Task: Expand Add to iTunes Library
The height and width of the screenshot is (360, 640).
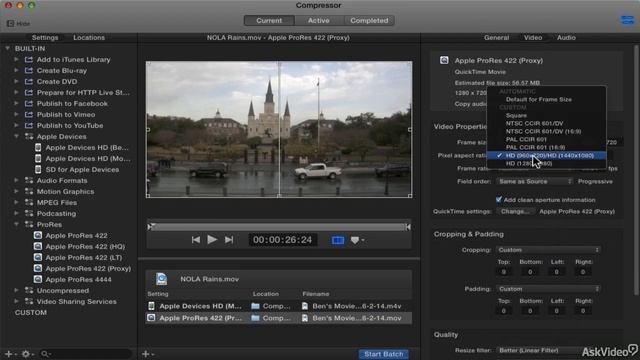Action: point(16,59)
